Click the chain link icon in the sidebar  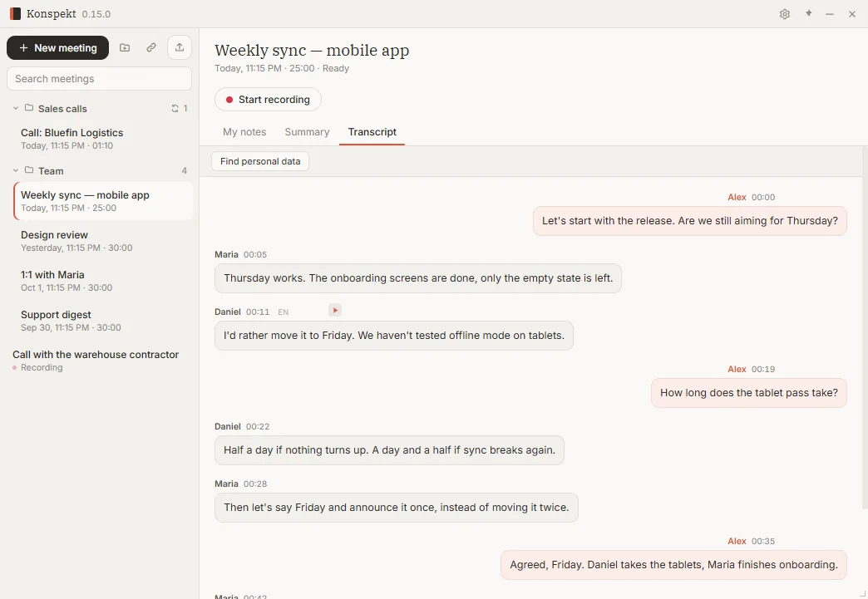click(x=151, y=47)
